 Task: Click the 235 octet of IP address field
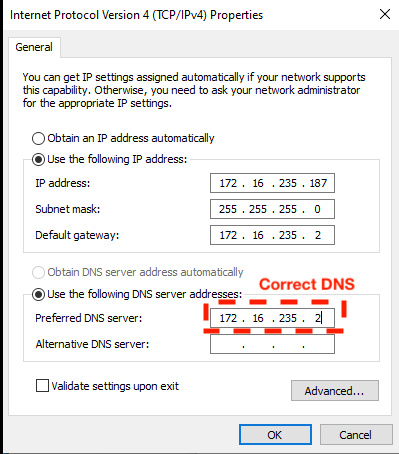click(x=288, y=183)
